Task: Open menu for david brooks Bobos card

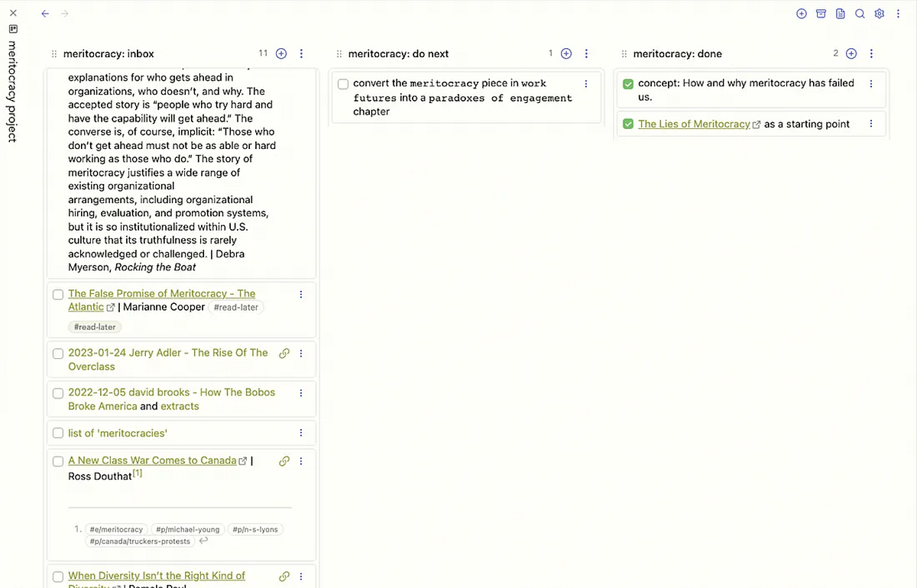Action: coord(301,393)
